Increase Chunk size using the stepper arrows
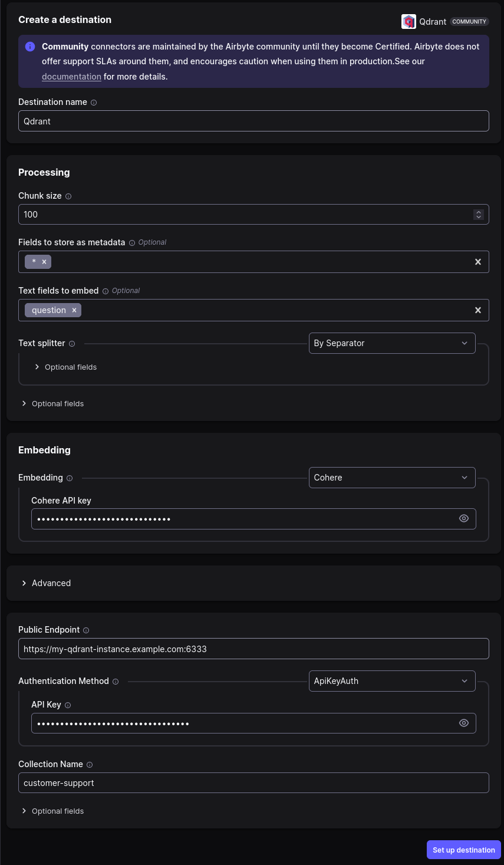 tap(479, 212)
